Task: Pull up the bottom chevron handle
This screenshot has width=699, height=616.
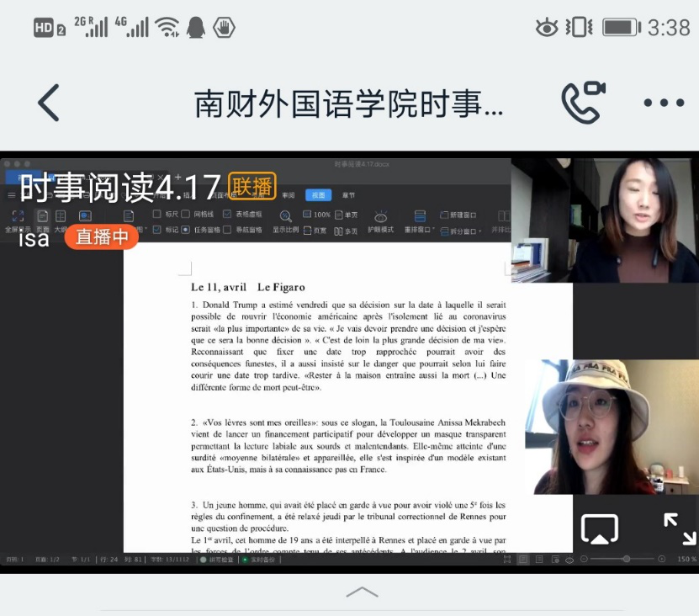Action: (362, 592)
